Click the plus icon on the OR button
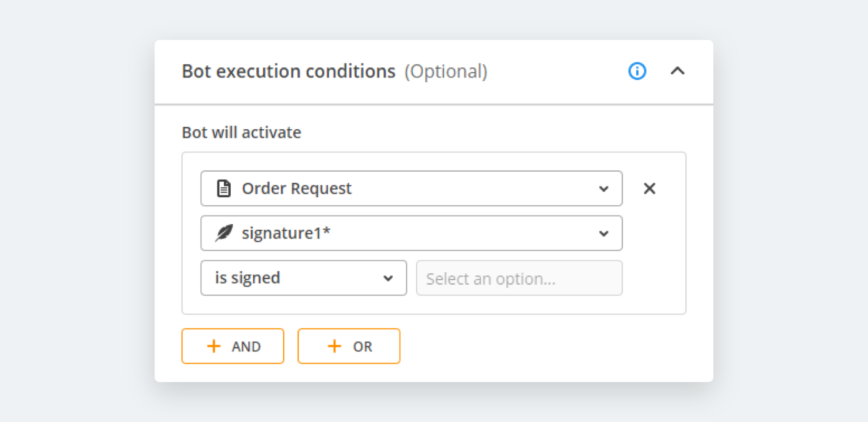This screenshot has width=868, height=422. click(335, 346)
